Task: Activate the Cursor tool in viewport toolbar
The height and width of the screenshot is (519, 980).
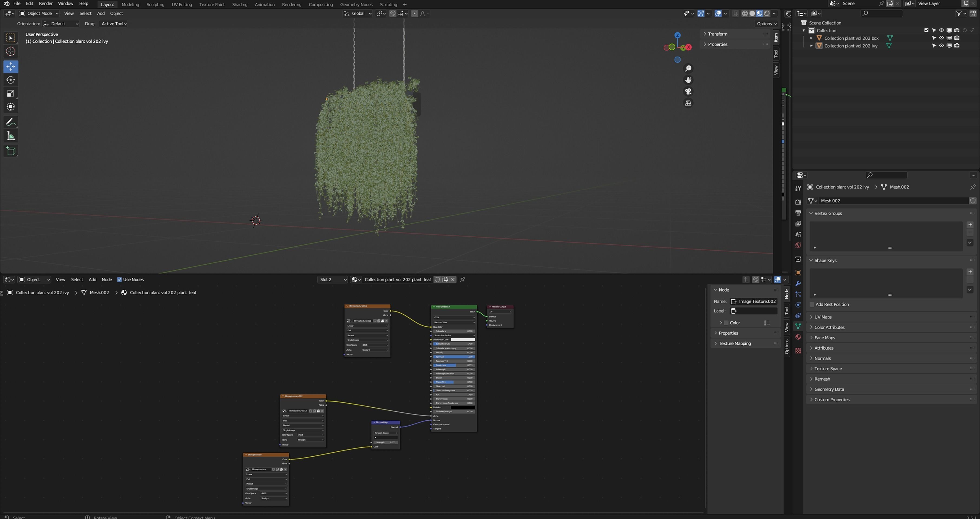Action: click(11, 51)
